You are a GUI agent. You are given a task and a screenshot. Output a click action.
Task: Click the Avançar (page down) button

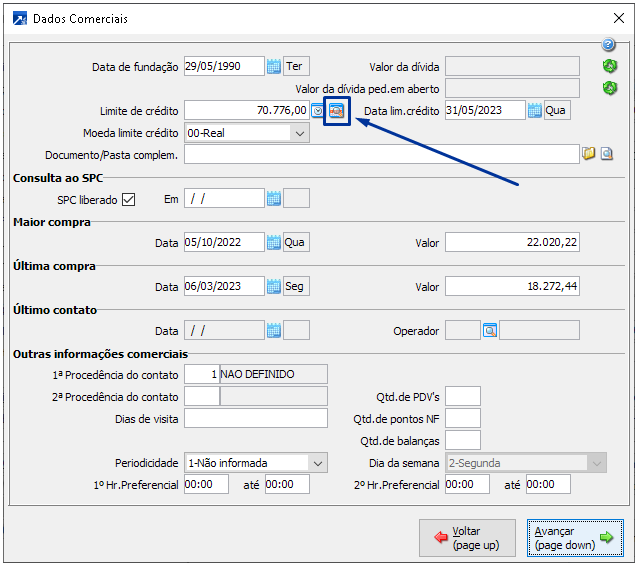click(x=575, y=539)
